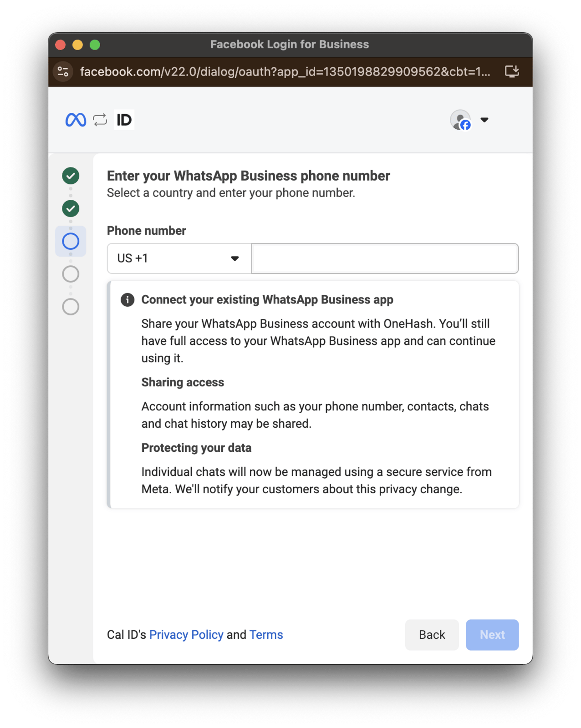Click 'Select a country and enter your phone number.' text
This screenshot has height=728, width=581.
point(231,193)
